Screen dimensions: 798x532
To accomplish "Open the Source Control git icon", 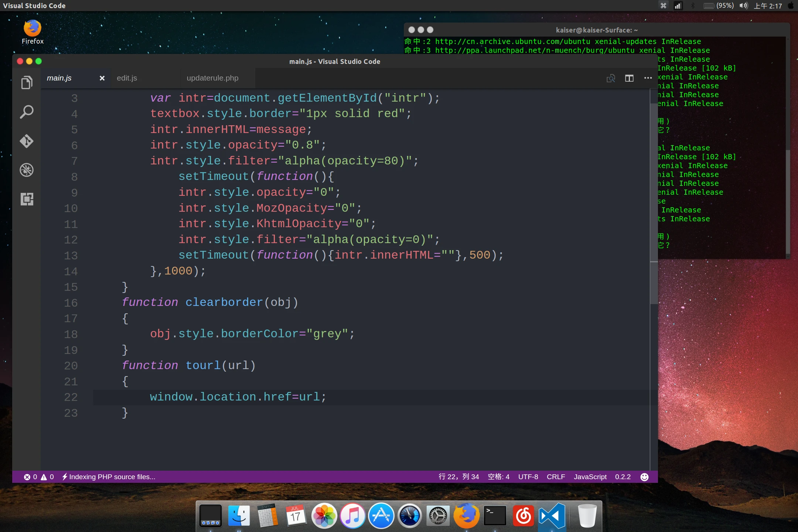I will click(27, 141).
